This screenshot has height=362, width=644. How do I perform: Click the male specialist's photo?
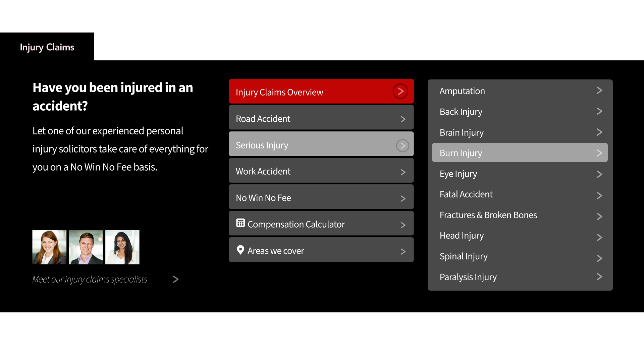pos(86,247)
